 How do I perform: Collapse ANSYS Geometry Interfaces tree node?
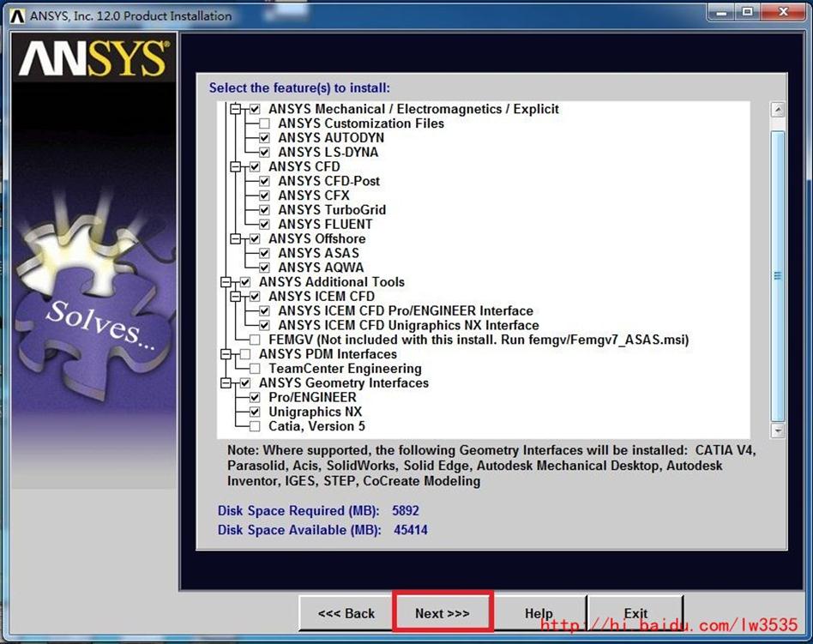(x=226, y=383)
